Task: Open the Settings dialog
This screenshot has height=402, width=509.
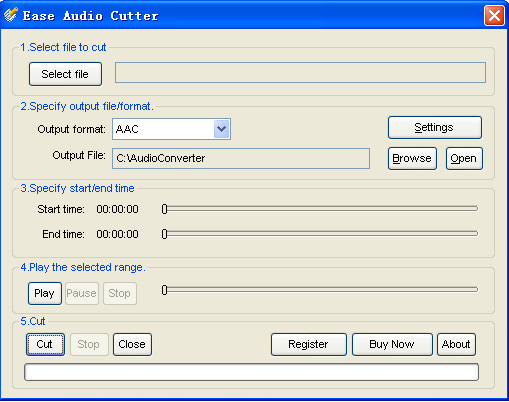Action: (435, 127)
